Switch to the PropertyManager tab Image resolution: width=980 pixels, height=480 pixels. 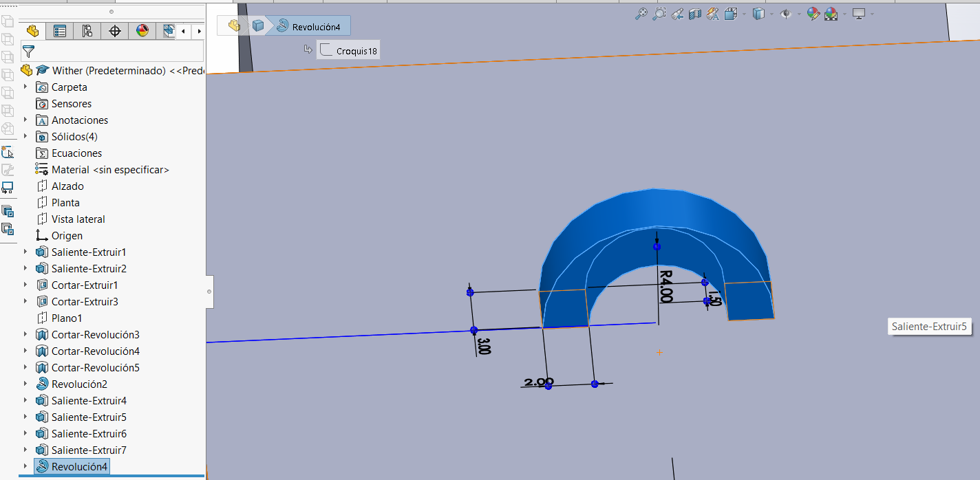60,31
